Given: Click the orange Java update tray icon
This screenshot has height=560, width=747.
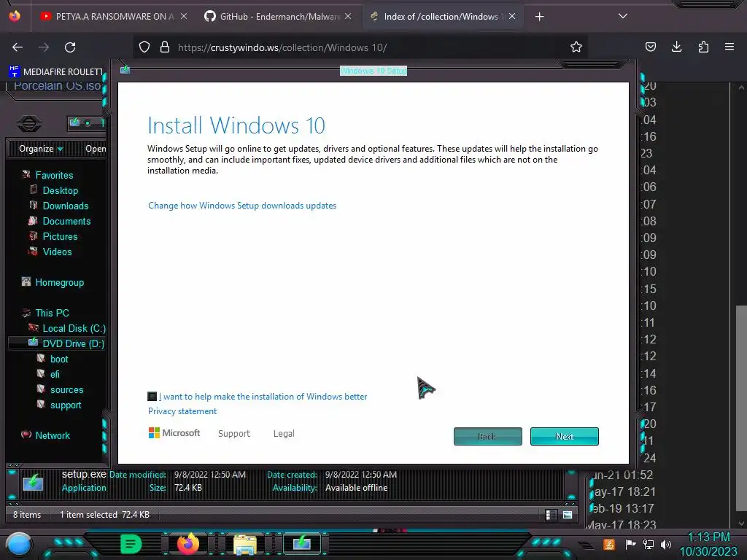Looking at the screenshot, I should point(608,544).
